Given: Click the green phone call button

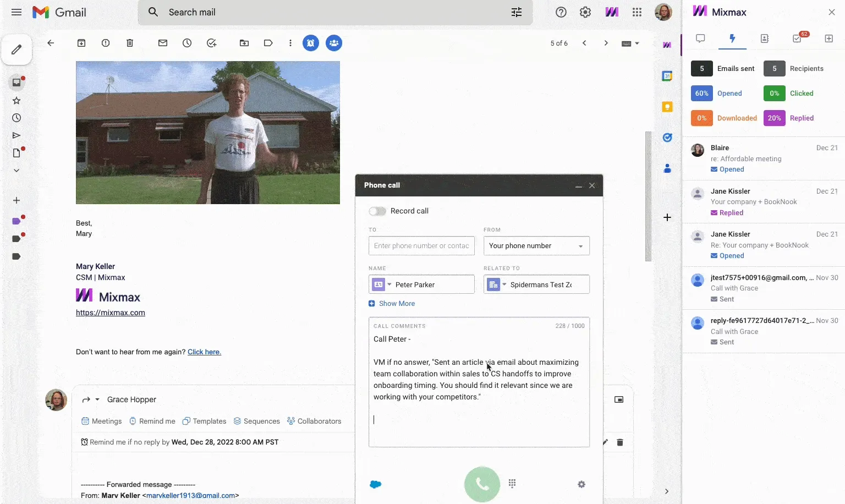Looking at the screenshot, I should 482,484.
